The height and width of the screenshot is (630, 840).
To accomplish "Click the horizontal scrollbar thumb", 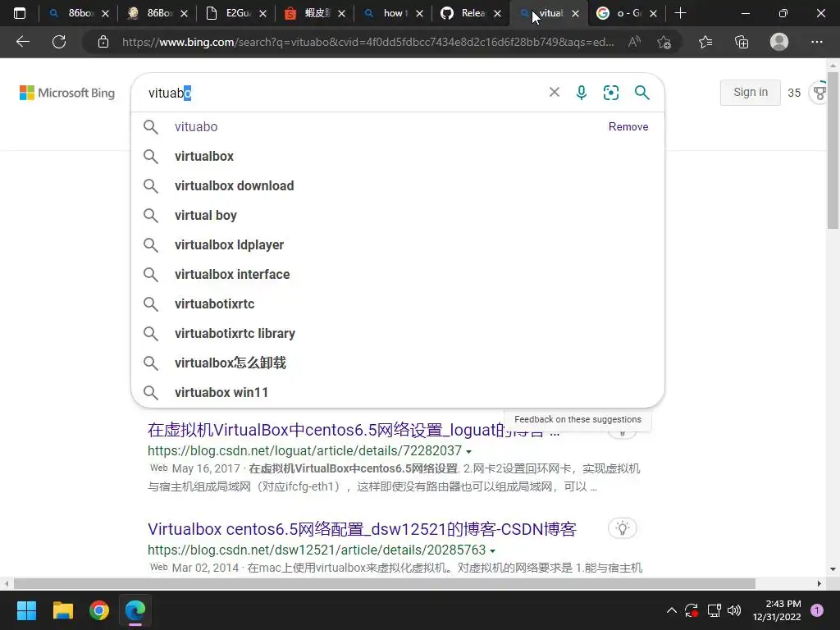I will tap(384, 583).
